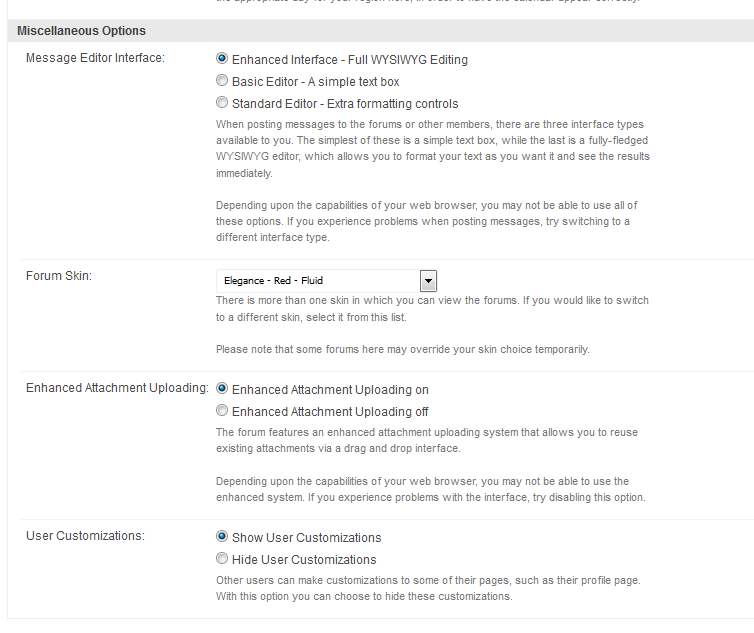Turn Enhanced Attachment Uploading on
This screenshot has height=633, width=754.
[x=222, y=389]
